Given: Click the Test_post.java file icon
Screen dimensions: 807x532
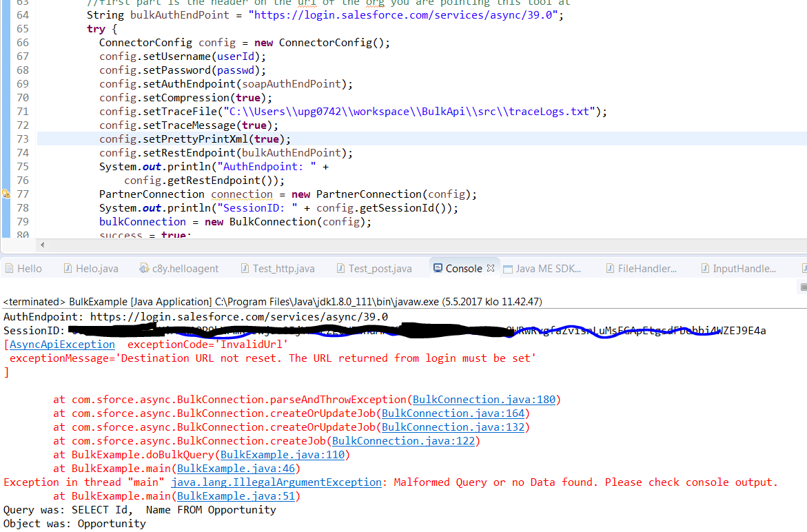Looking at the screenshot, I should [340, 268].
